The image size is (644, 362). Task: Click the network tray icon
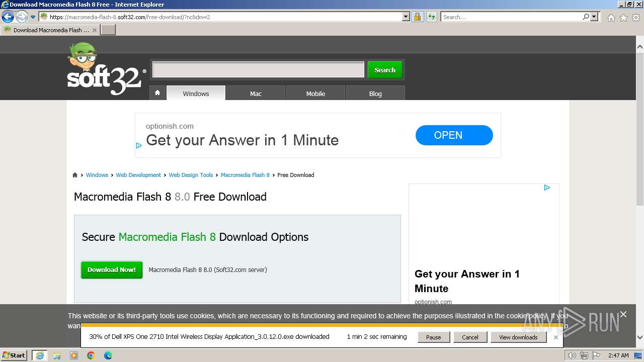(x=584, y=355)
